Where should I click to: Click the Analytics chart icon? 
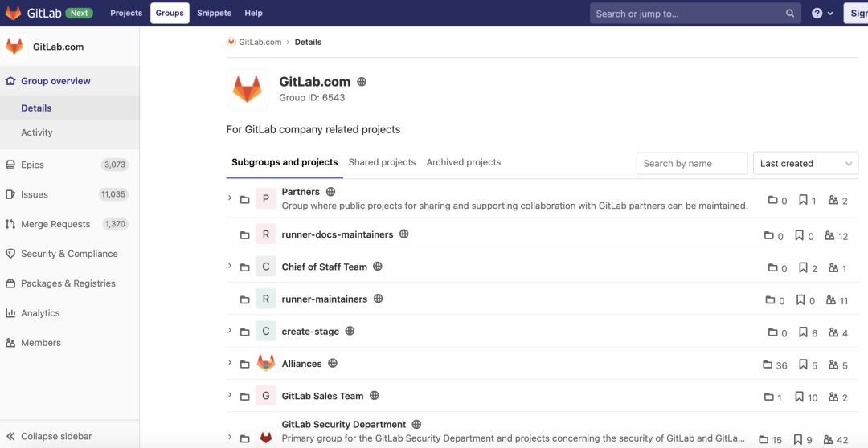10,313
